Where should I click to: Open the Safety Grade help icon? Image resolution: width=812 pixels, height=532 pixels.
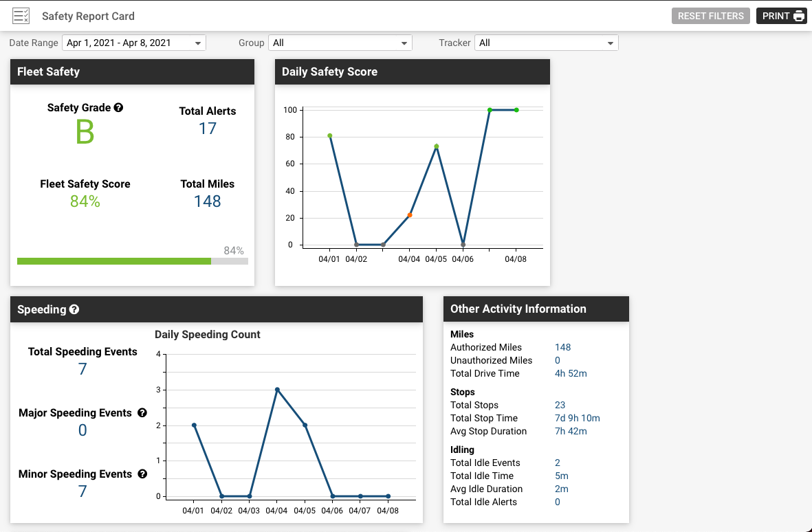[118, 107]
